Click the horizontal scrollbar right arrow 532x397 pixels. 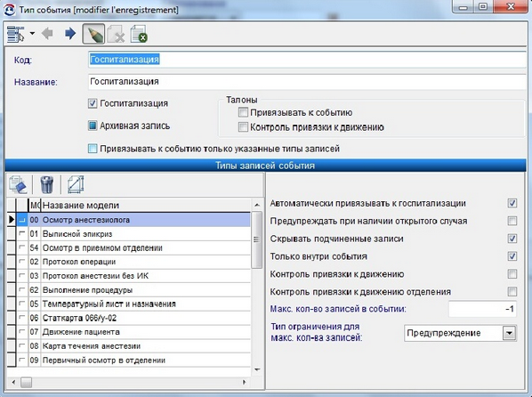tap(244, 383)
